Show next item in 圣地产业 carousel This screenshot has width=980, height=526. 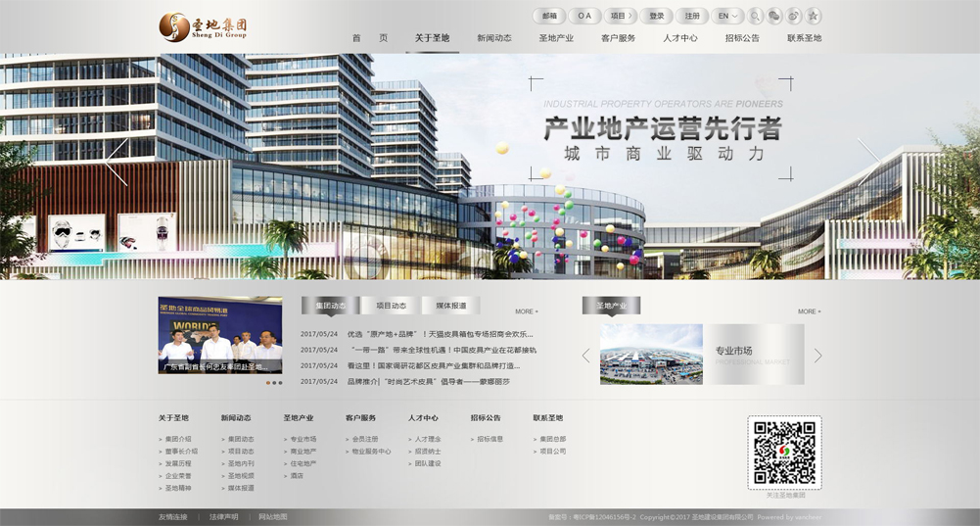[817, 355]
